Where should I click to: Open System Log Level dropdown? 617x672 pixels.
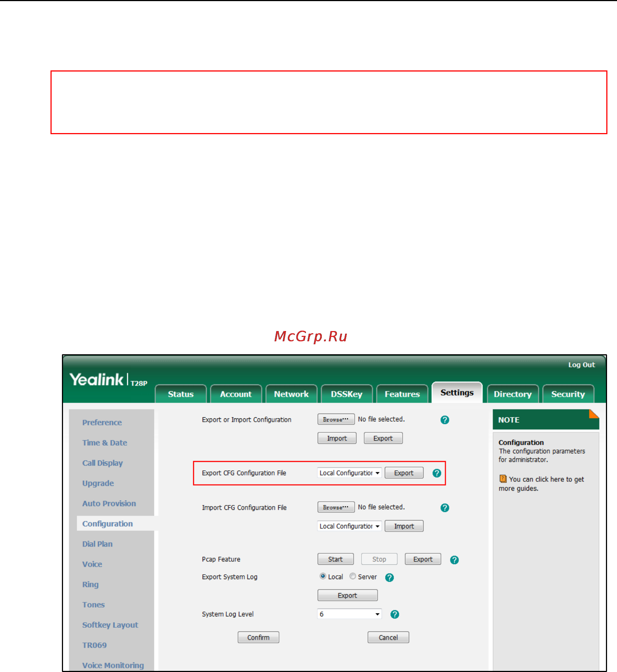pos(349,614)
